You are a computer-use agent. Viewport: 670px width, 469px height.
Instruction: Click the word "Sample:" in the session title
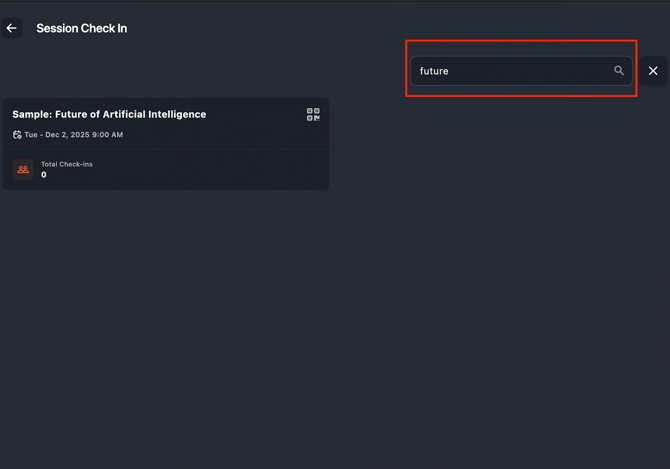point(32,114)
